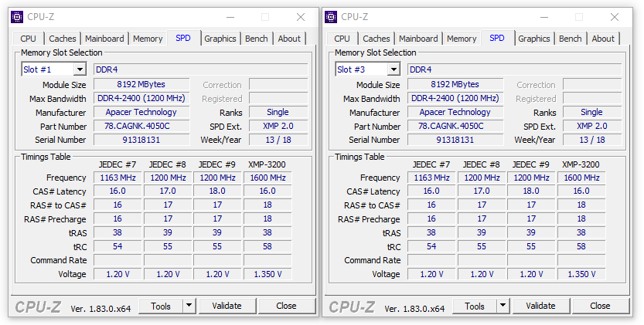Viewport: 644px width, 325px height.
Task: Click empty Registered field in right window
Action: (x=592, y=99)
